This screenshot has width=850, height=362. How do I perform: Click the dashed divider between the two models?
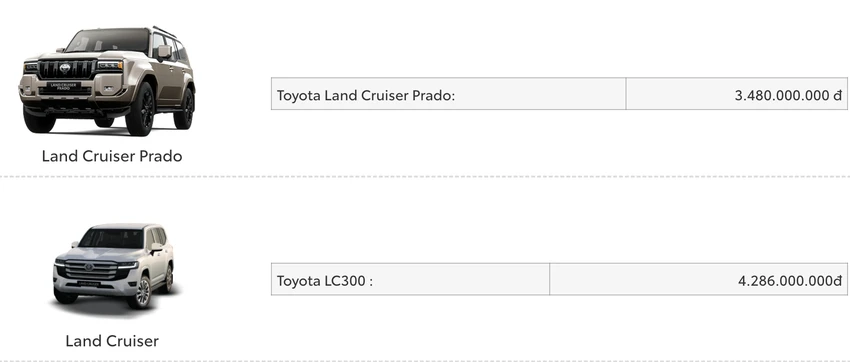pos(425,176)
